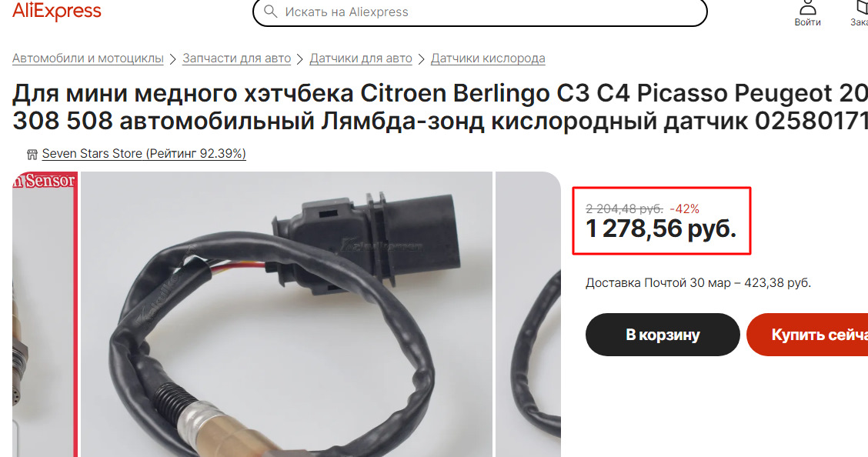Add the item with В корзину
The width and height of the screenshot is (868, 457).
[663, 335]
